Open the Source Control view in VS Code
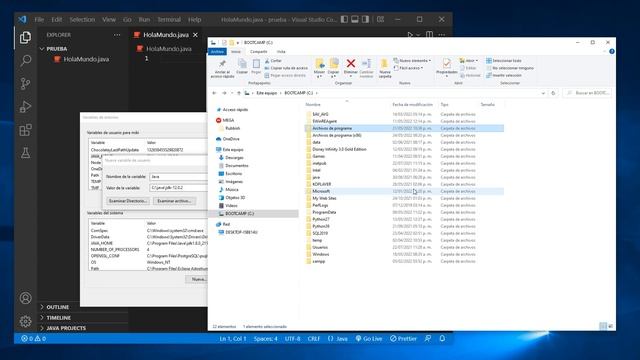The width and height of the screenshot is (640, 360). coord(25,84)
